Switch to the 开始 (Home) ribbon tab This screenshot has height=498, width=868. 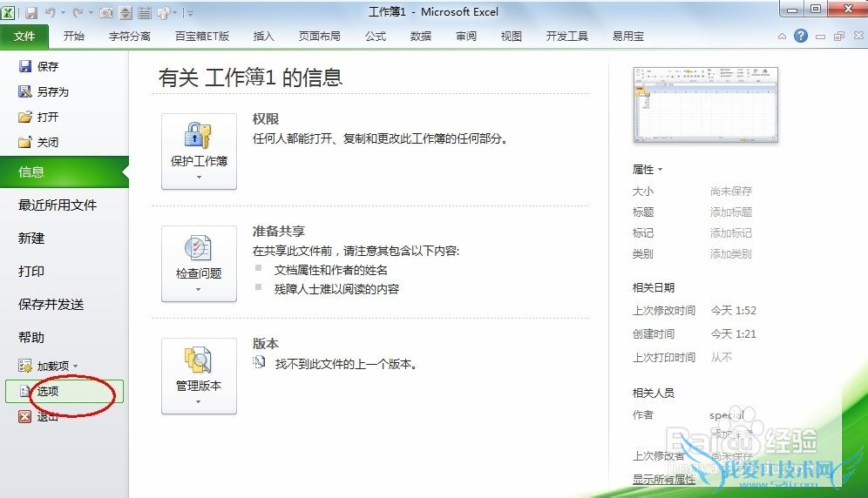[73, 37]
